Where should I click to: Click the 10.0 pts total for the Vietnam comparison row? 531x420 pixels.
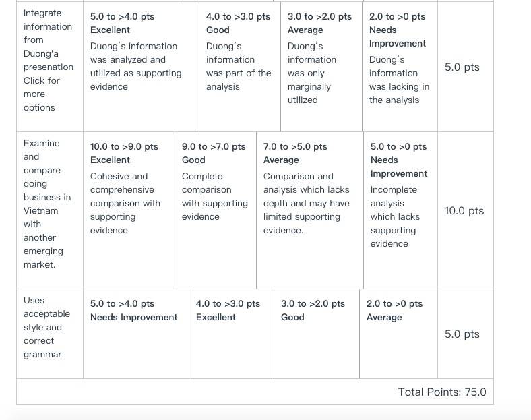click(x=464, y=211)
